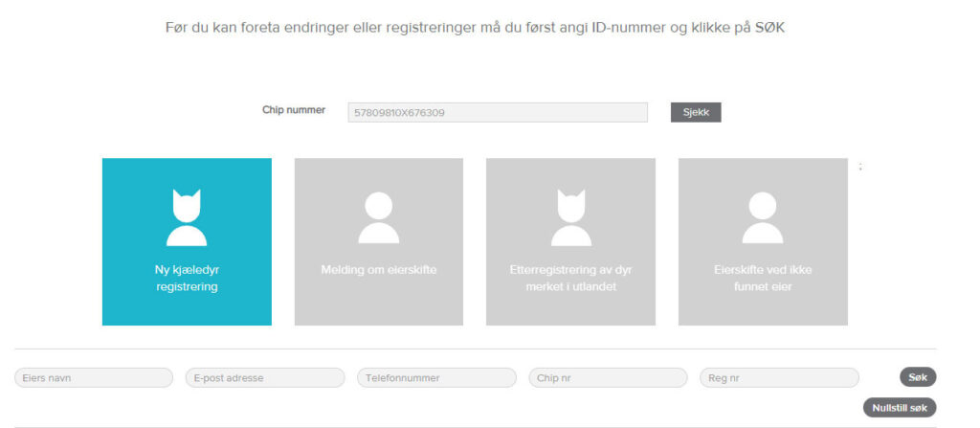Screen dimensions: 980x428
Task: Click the instruction heading about ID-nummer
Action: (476, 28)
